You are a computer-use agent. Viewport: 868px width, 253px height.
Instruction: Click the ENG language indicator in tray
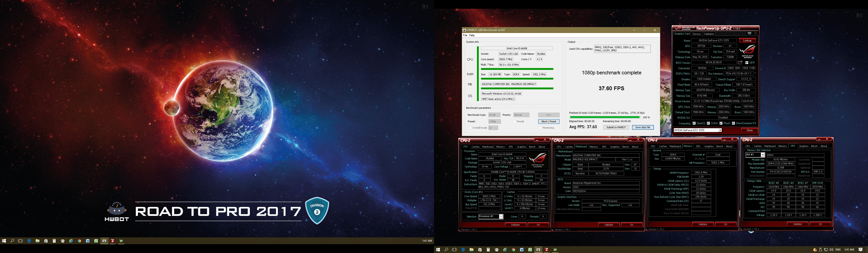point(838,250)
